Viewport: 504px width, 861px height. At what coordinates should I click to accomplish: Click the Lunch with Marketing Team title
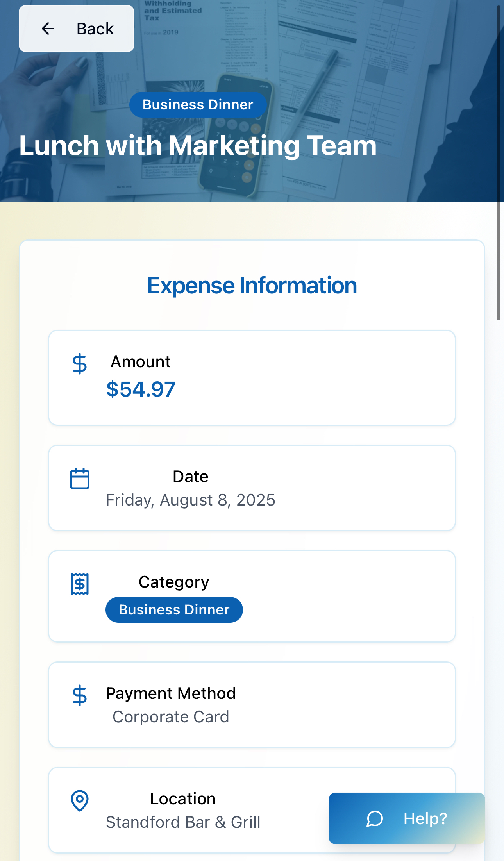[198, 146]
